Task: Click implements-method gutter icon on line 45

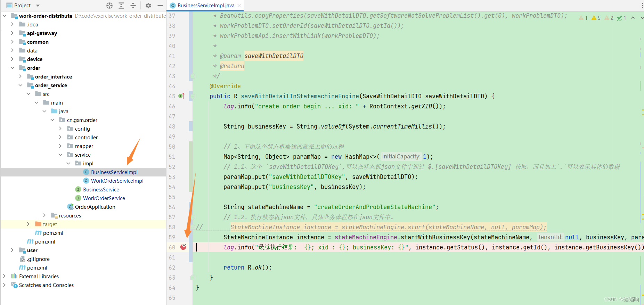Action: tap(181, 96)
